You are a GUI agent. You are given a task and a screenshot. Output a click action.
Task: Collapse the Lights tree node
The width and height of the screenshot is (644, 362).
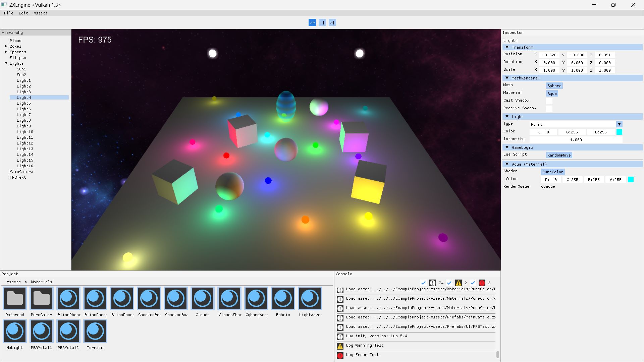coord(6,63)
